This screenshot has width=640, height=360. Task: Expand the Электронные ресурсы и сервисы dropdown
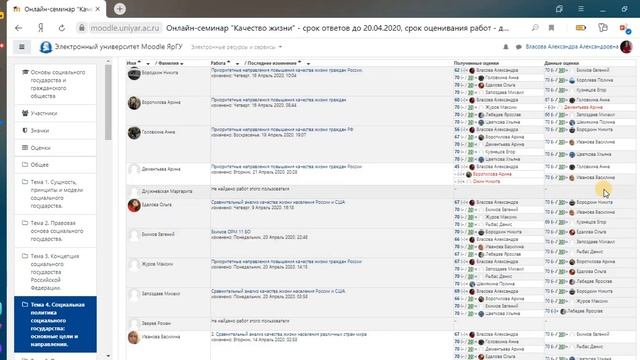click(237, 47)
